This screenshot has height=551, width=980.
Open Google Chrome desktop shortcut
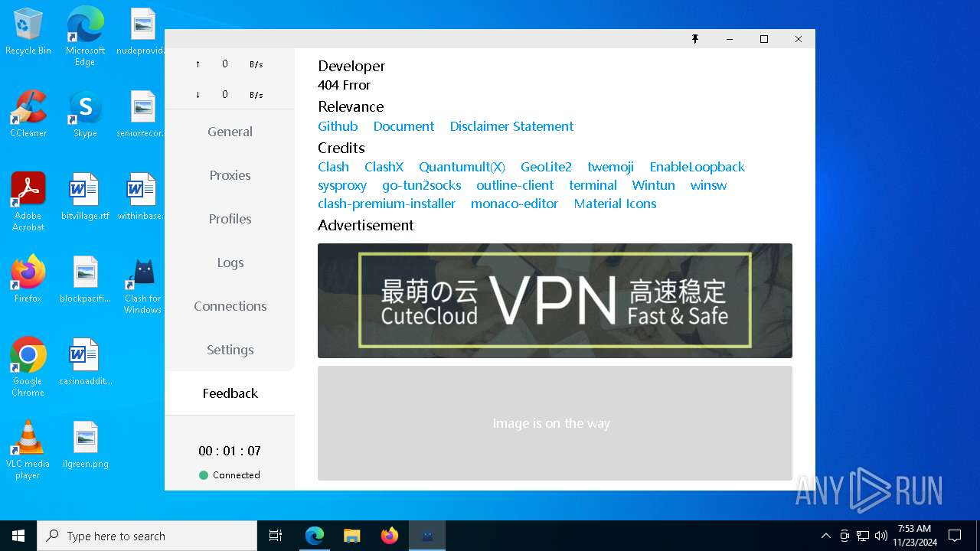click(x=28, y=367)
